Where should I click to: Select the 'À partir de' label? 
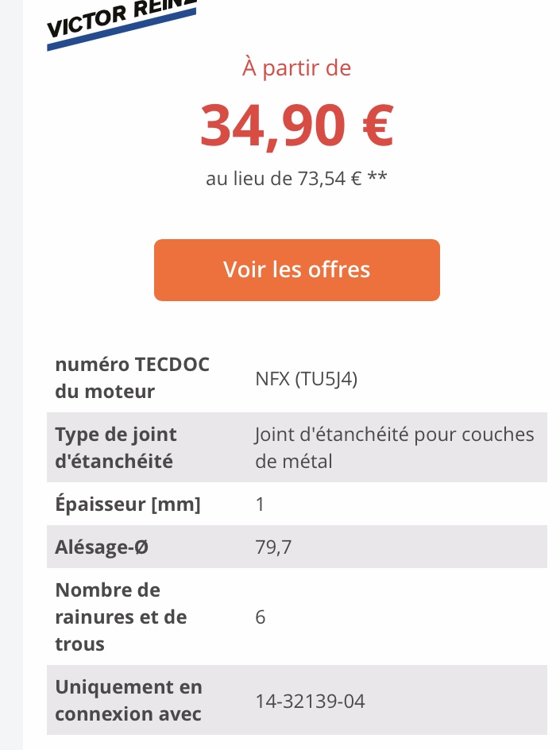(296, 68)
